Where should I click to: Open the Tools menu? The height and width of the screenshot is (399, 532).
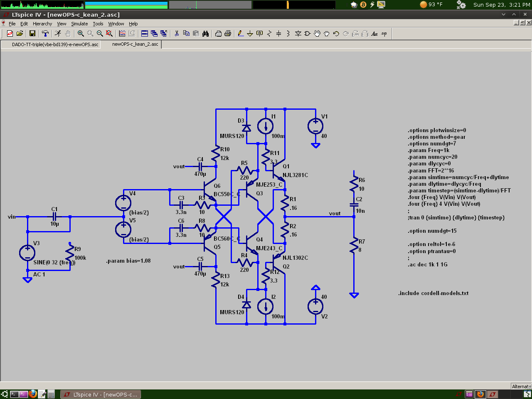pyautogui.click(x=98, y=24)
